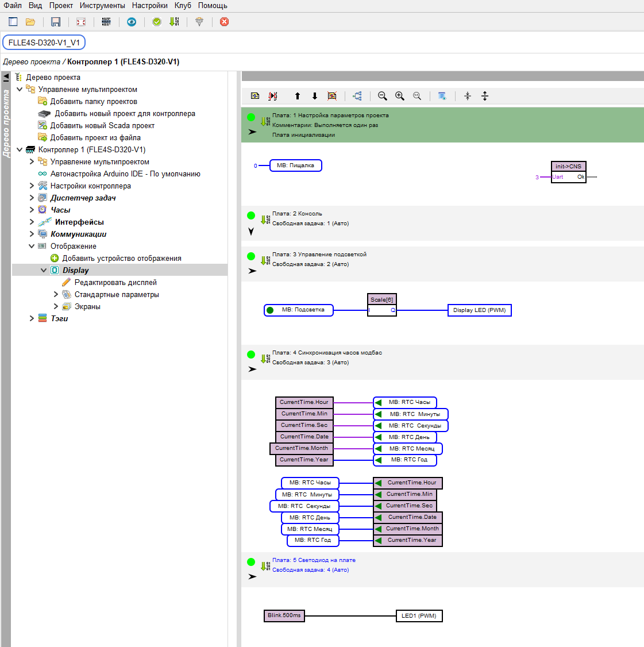Viewport: 644px width, 647px height.
Task: Open a project with the folder icon
Action: click(30, 22)
